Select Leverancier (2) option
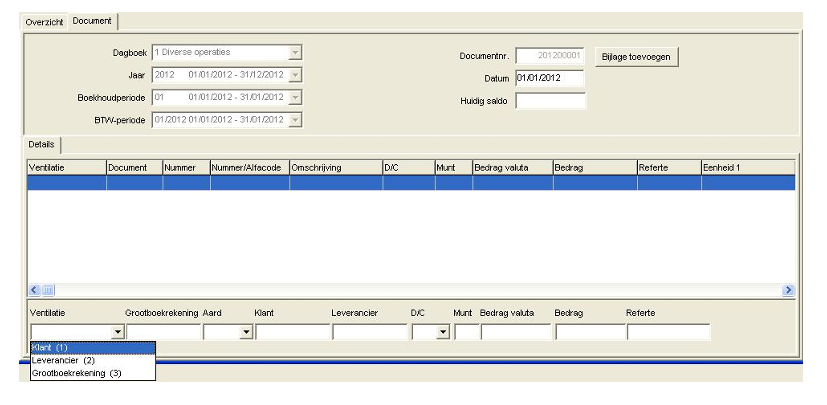 [93, 361]
